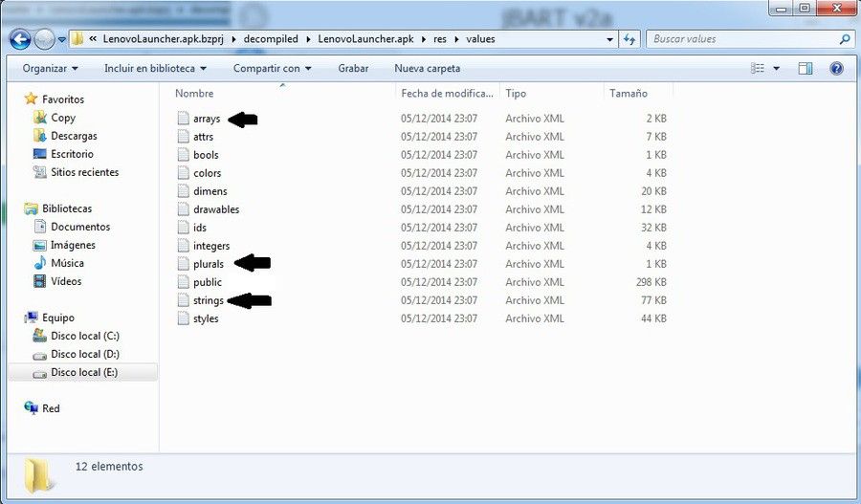Viewport: 861px width, 504px height.
Task: Open the Vídeos library
Action: pyautogui.click(x=66, y=281)
